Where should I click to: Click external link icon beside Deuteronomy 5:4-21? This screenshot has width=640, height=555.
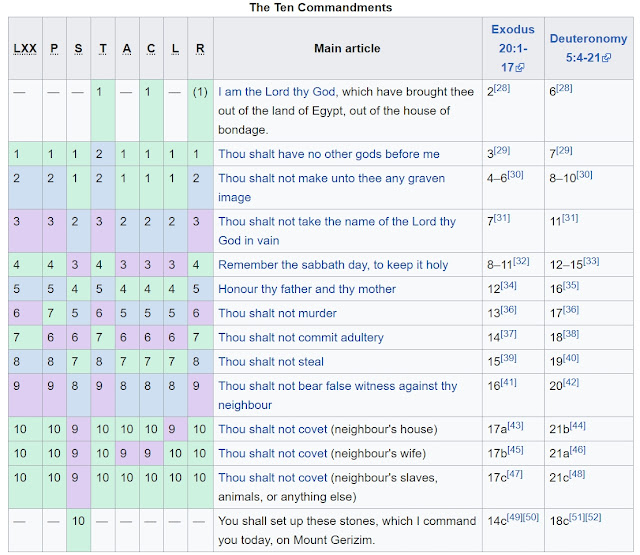point(607,58)
